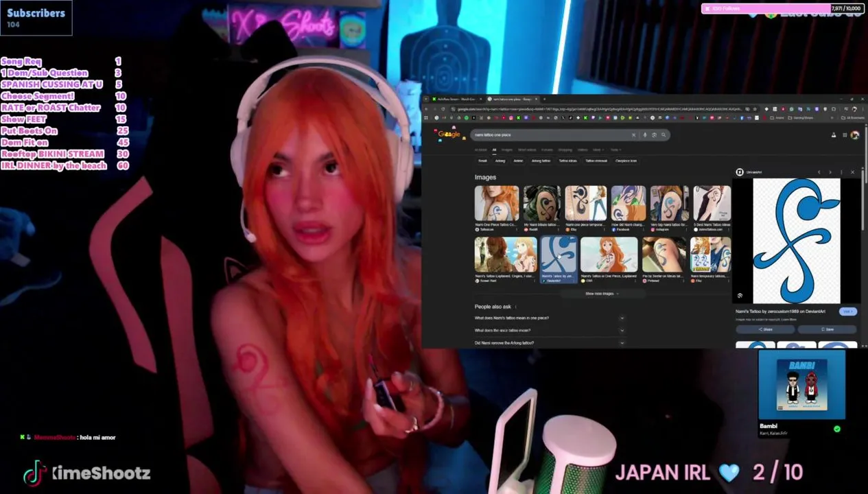
Task: Open Learn More copyright link
Action: (x=789, y=320)
